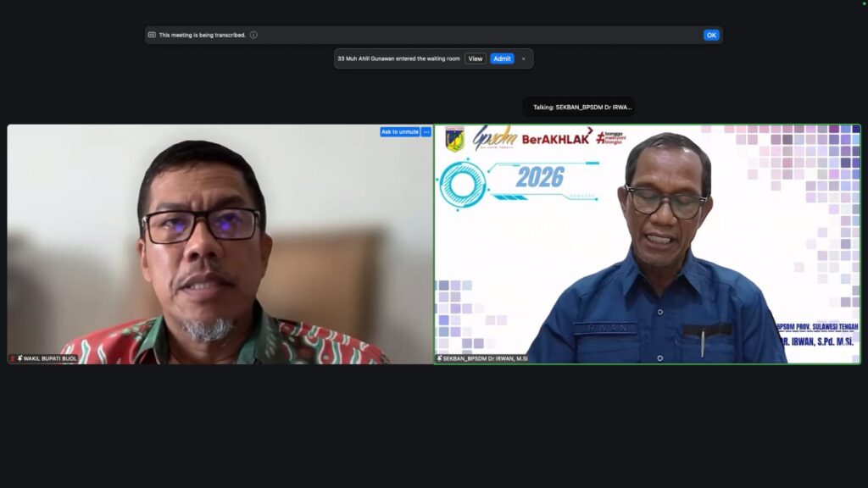The height and width of the screenshot is (488, 868).
Task: Ask WAKIL BUPATI BUOL to unmute
Action: (399, 131)
